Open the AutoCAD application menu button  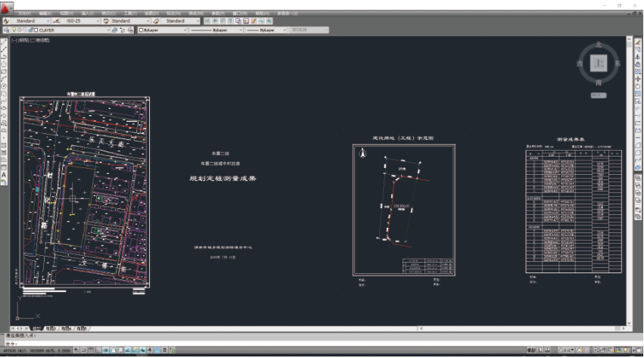point(7,7)
